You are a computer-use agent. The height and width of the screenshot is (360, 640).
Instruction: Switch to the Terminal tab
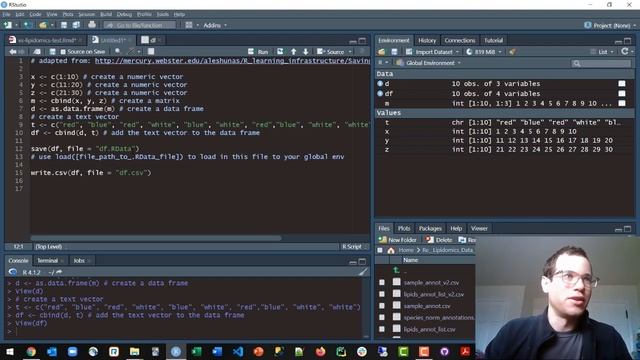point(47,260)
